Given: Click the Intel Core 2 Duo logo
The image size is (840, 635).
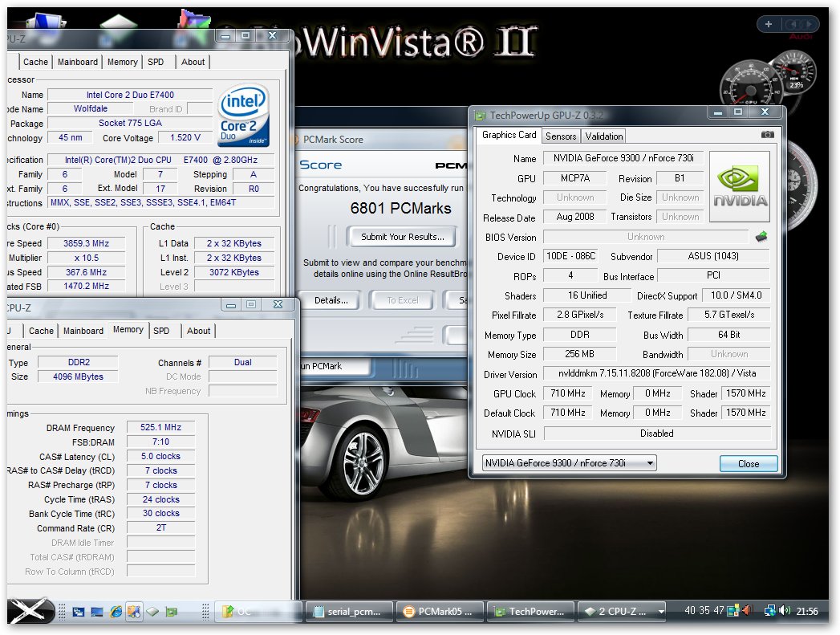Looking at the screenshot, I should [243, 116].
